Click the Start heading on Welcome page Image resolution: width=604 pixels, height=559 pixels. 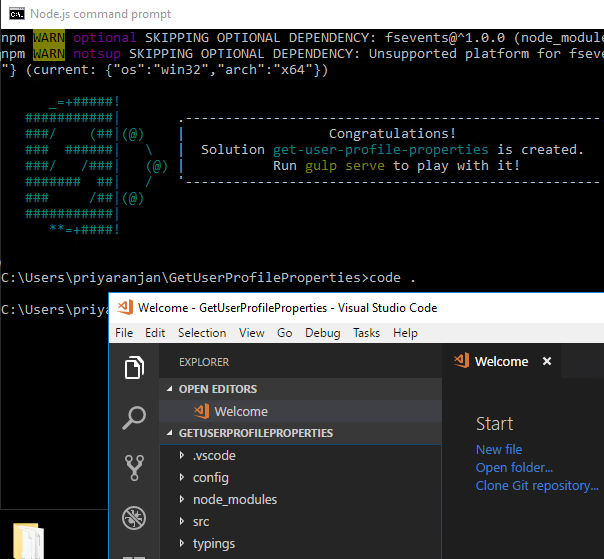coord(494,423)
